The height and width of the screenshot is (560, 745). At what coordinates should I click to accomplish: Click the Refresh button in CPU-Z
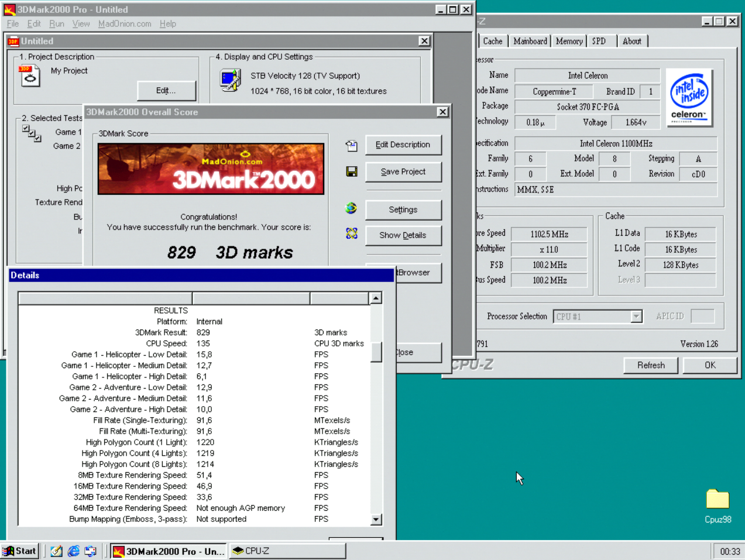coord(651,365)
